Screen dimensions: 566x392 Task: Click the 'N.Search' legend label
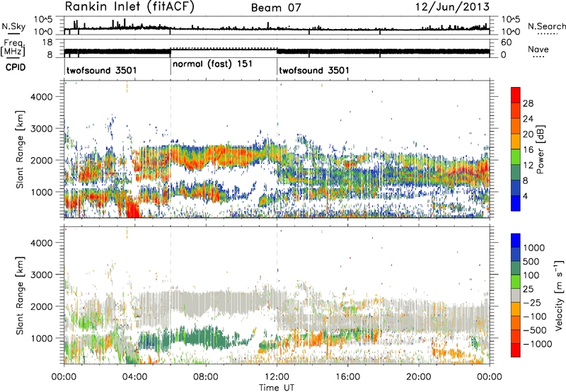(546, 26)
